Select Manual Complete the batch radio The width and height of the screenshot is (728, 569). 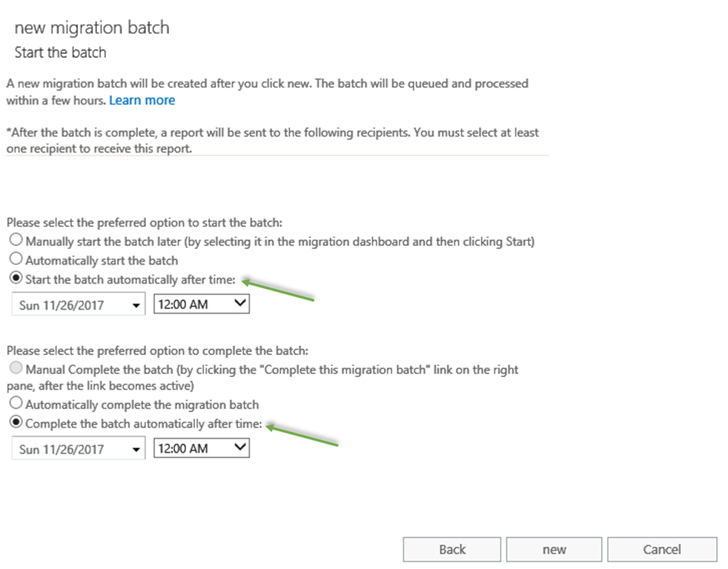coord(16,369)
